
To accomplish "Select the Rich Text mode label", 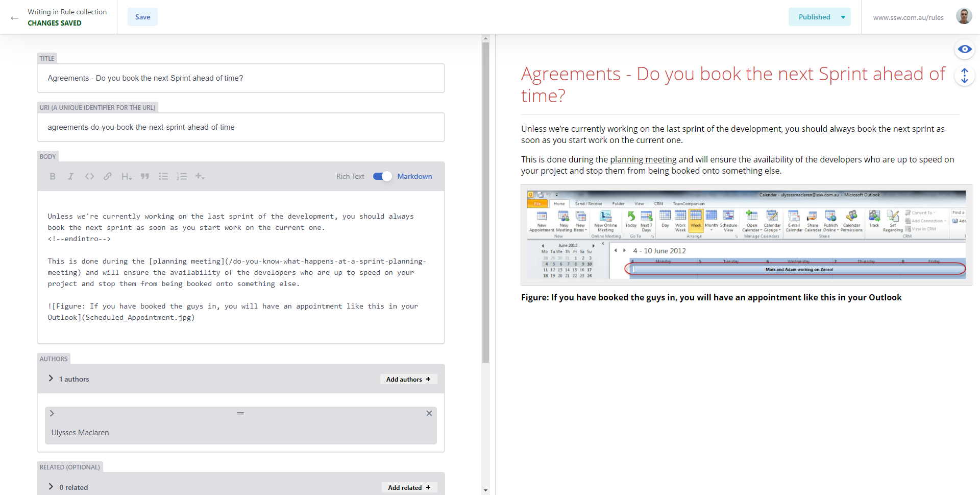I will [x=350, y=176].
